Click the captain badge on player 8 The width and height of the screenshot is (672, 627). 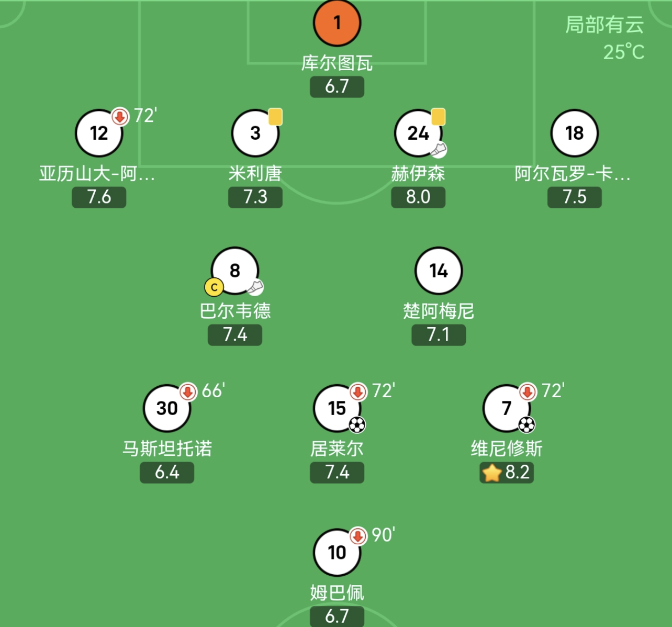tap(214, 287)
